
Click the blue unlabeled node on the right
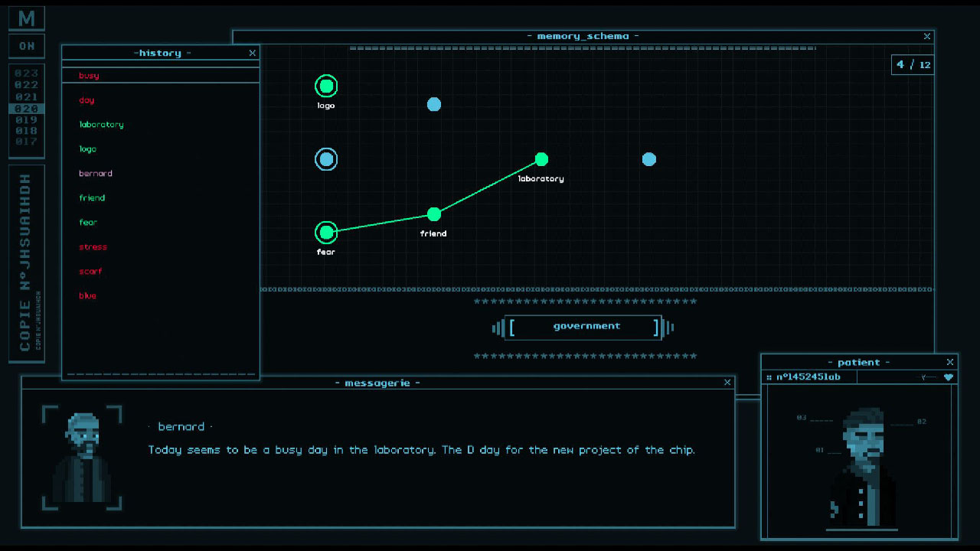pyautogui.click(x=649, y=159)
